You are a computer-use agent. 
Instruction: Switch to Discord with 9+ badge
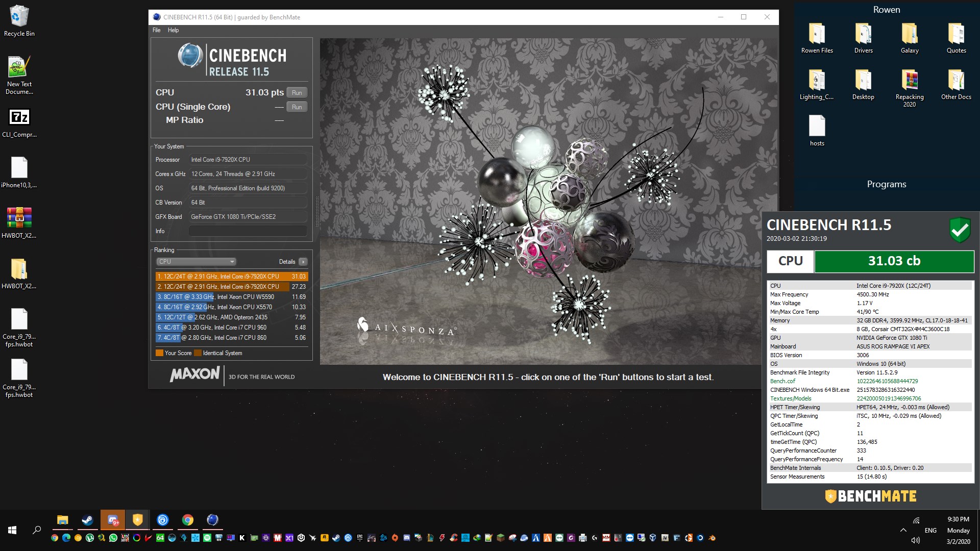(x=112, y=520)
